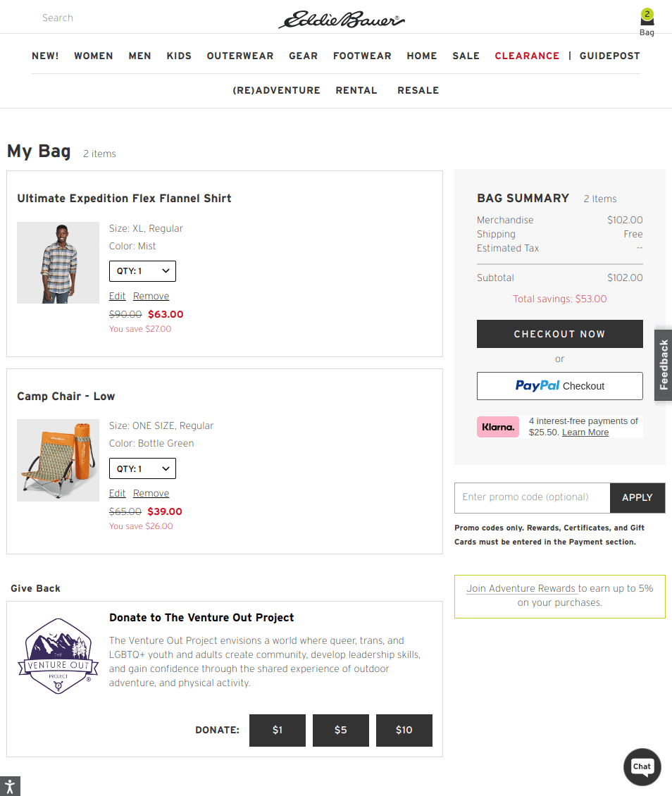Open the shopping bag icon
This screenshot has height=796, width=672.
click(647, 20)
